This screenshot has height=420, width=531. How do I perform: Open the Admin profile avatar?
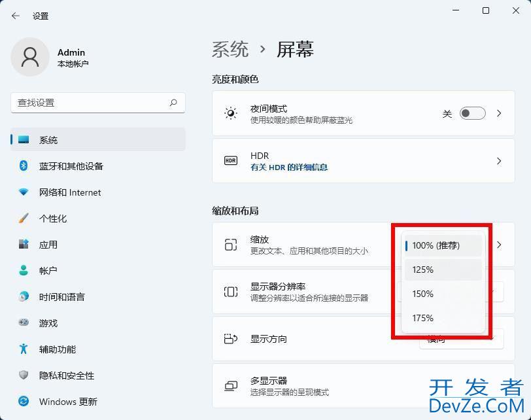pyautogui.click(x=30, y=57)
